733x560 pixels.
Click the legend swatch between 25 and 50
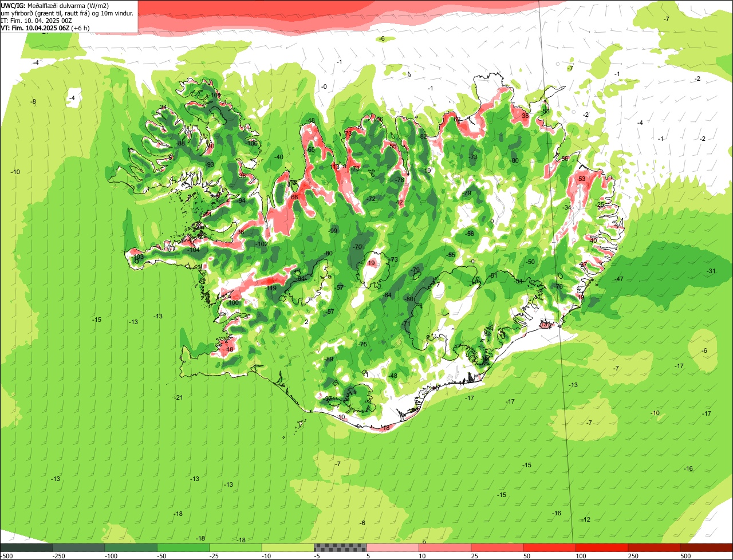[498, 548]
